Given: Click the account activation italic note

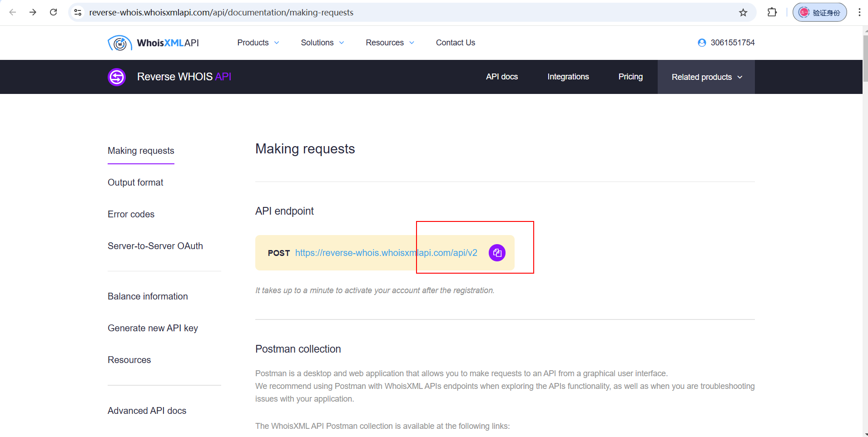Looking at the screenshot, I should (x=375, y=290).
